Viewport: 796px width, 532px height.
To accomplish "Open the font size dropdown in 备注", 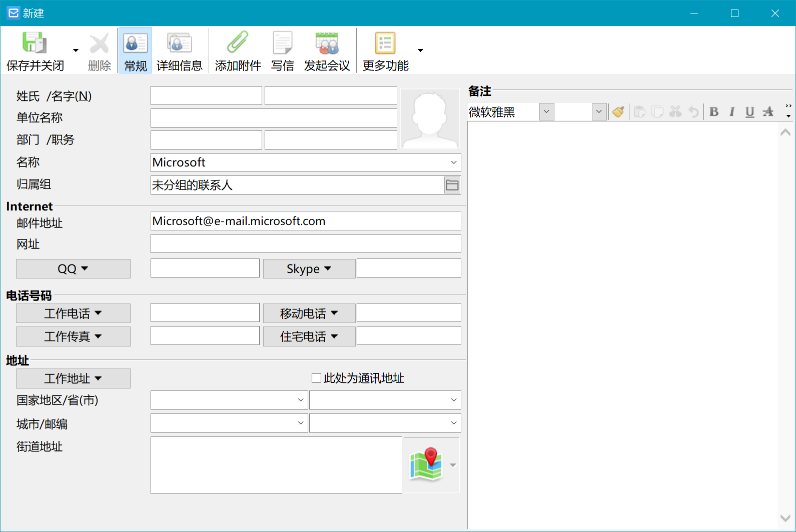I will coord(599,111).
